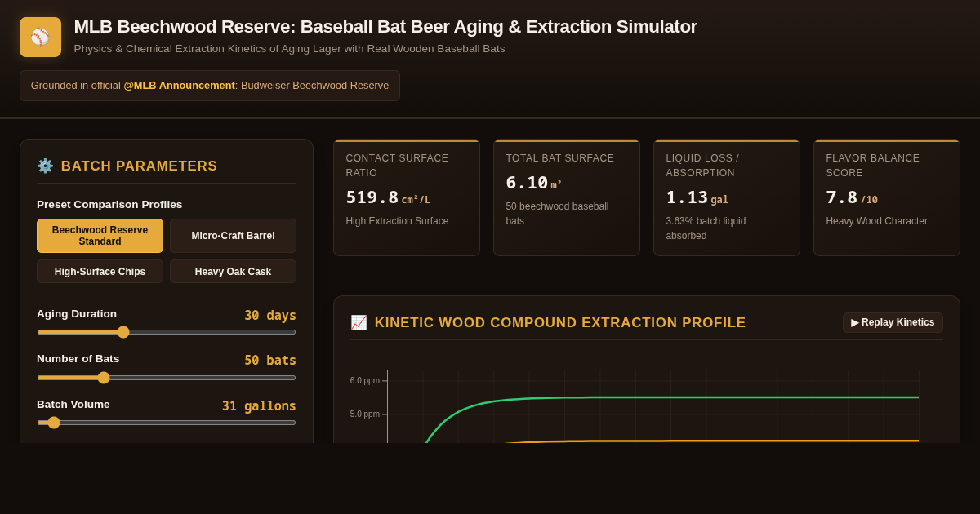
Task: Click the '6.10' bat surface value
Action: click(x=527, y=183)
